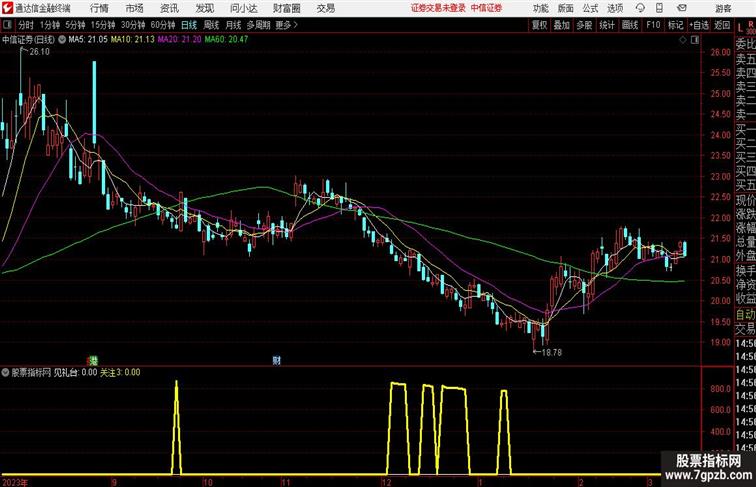This screenshot has width=756, height=487.
Task: Open the 财富圈 menu
Action: pyautogui.click(x=287, y=8)
